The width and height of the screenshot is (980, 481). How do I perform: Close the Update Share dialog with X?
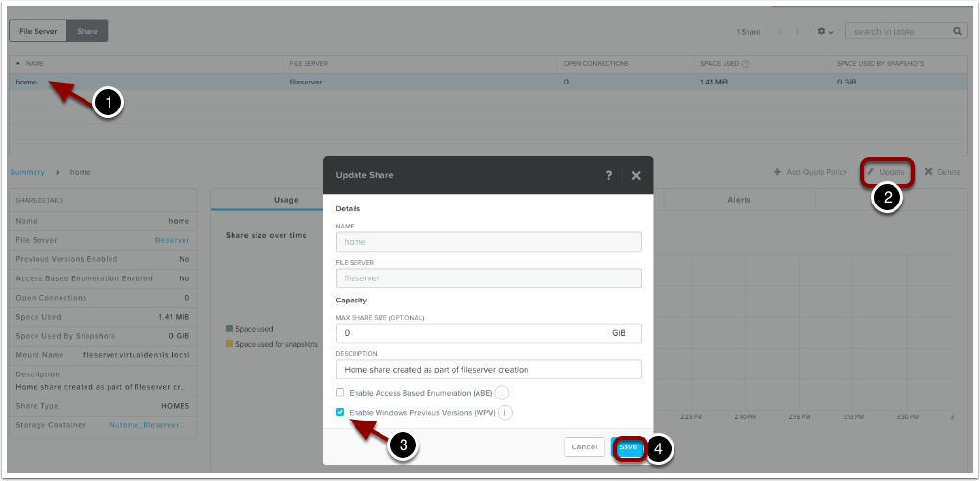636,176
